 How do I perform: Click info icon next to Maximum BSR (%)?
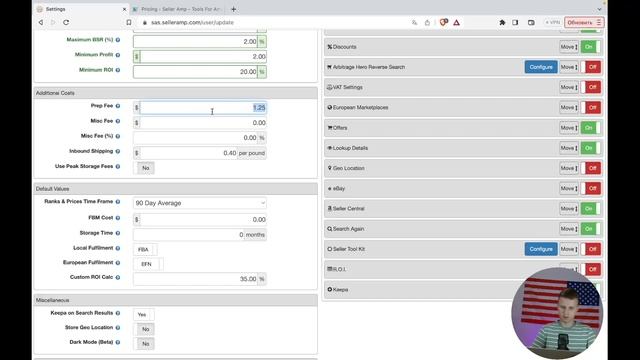pyautogui.click(x=118, y=40)
